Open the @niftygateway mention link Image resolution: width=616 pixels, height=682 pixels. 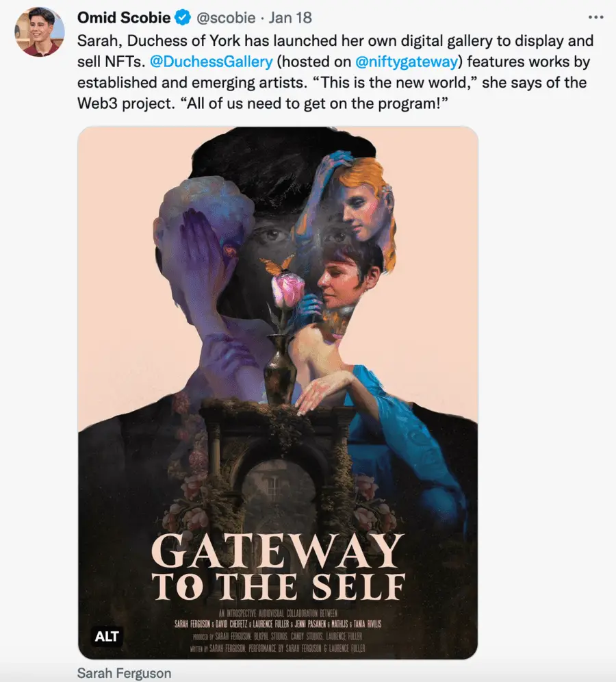click(407, 62)
